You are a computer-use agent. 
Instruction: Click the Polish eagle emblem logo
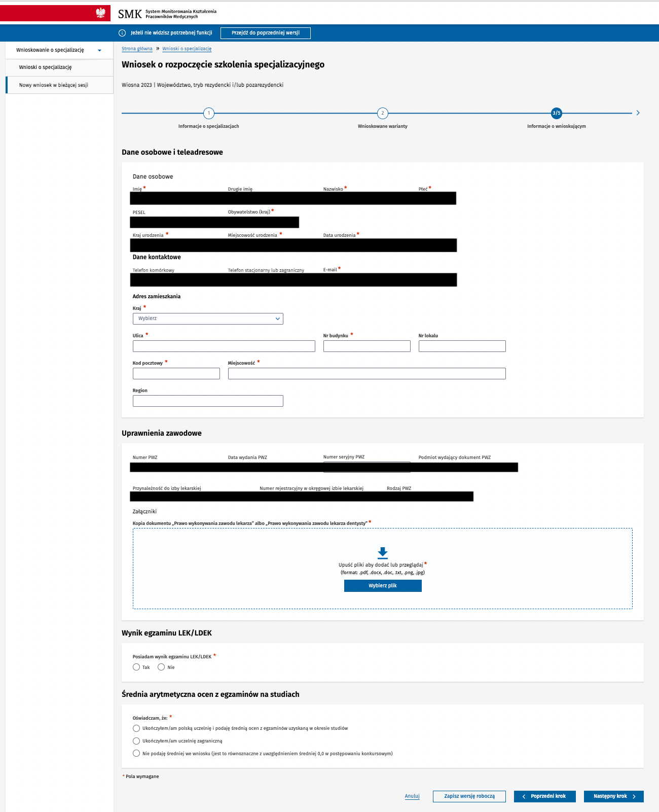(100, 13)
